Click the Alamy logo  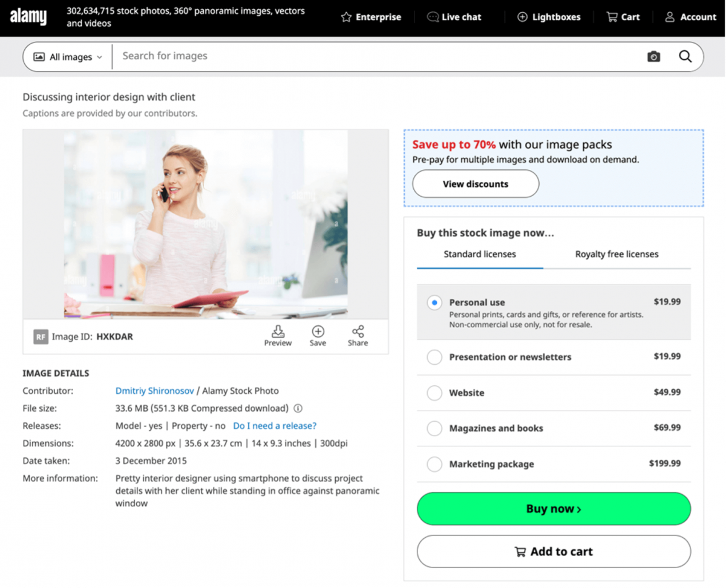28,17
